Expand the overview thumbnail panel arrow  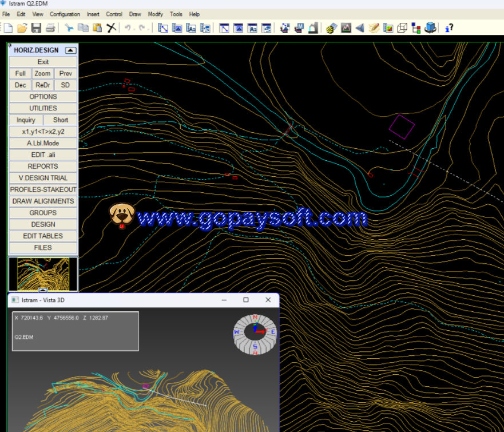pos(43,291)
